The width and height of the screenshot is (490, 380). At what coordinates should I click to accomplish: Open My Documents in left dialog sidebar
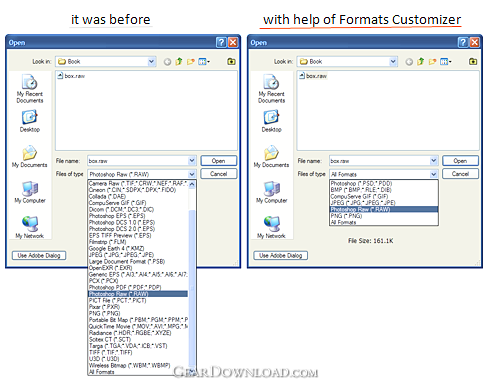(x=30, y=156)
